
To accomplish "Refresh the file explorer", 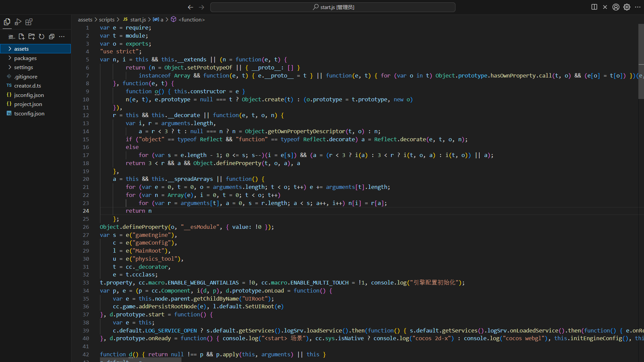I will coord(42,37).
